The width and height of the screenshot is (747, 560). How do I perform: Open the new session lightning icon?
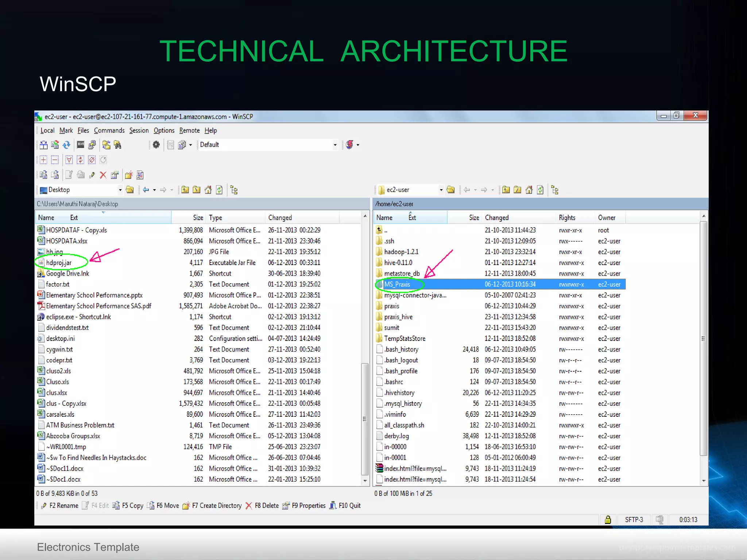click(349, 145)
